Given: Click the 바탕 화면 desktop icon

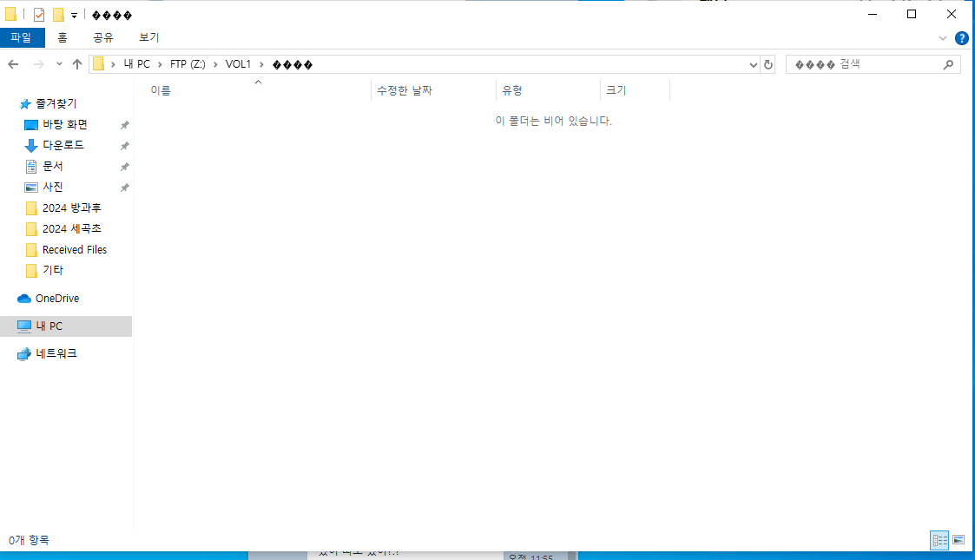Looking at the screenshot, I should [31, 125].
